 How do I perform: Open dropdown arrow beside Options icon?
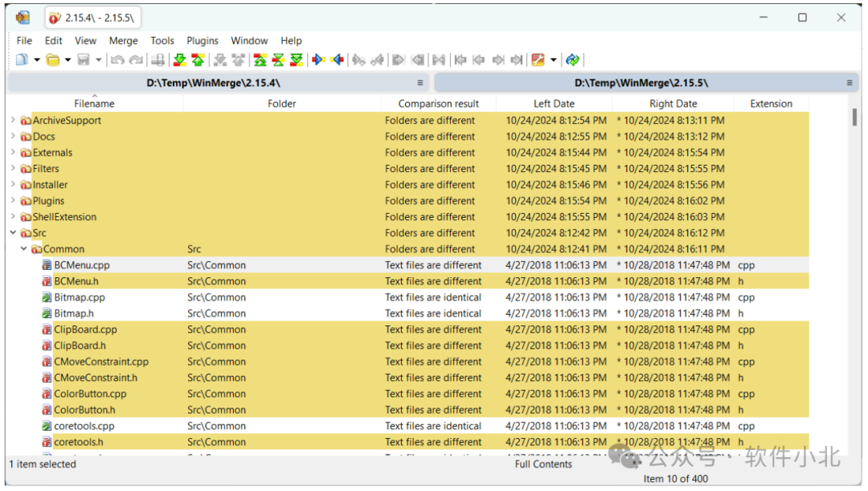[x=553, y=59]
